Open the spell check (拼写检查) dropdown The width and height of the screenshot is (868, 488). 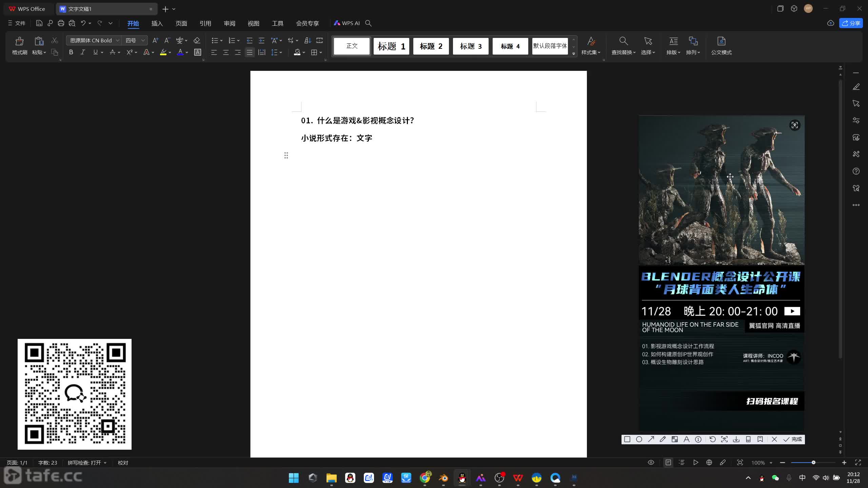pyautogui.click(x=87, y=463)
